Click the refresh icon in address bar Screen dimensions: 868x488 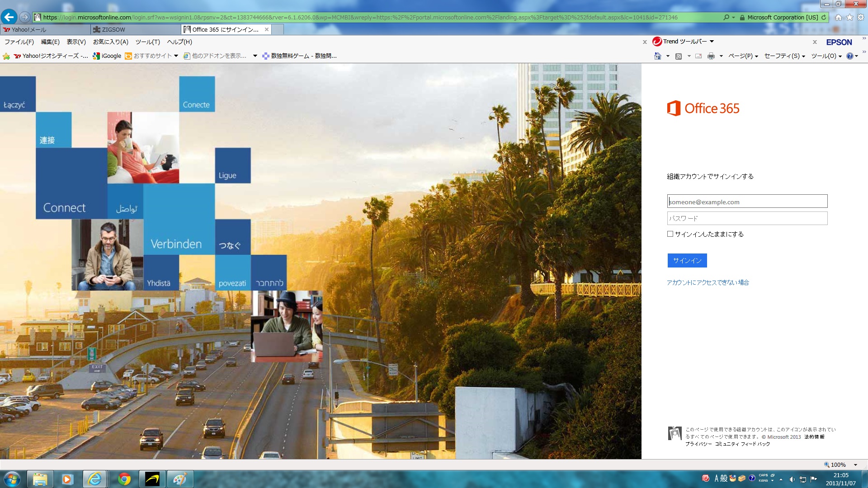tap(824, 17)
